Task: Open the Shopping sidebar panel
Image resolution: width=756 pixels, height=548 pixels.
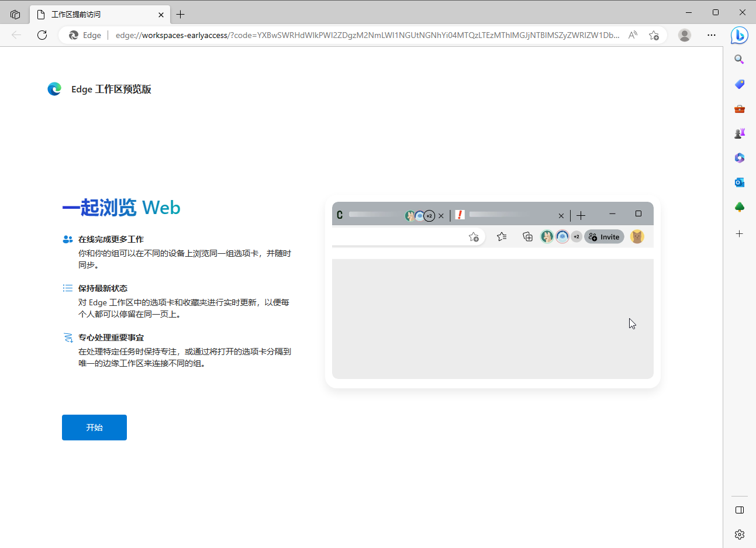Action: coord(739,84)
